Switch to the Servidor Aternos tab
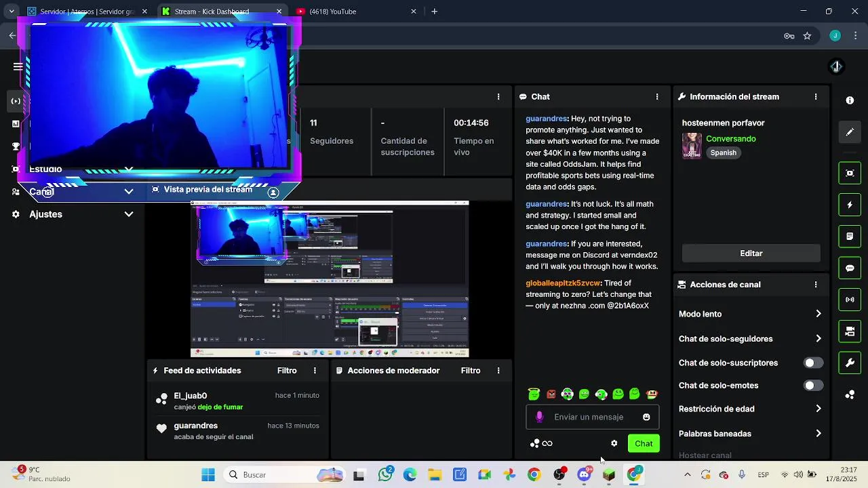The width and height of the screenshot is (868, 488). [x=87, y=12]
